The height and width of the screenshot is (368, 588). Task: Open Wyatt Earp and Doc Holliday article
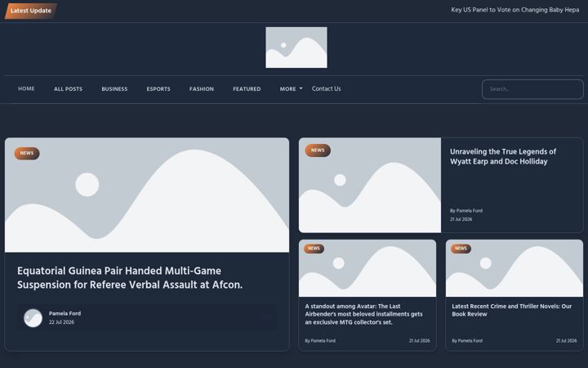tap(503, 156)
